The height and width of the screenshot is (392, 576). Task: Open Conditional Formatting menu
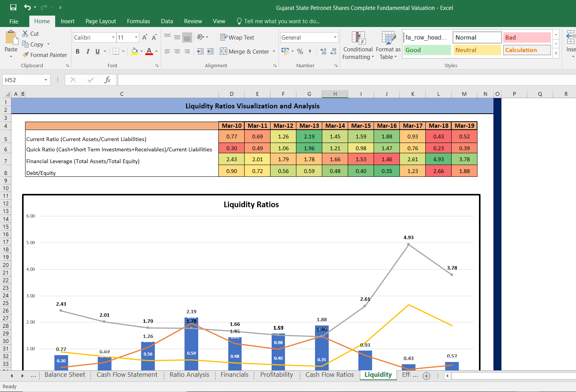click(358, 45)
